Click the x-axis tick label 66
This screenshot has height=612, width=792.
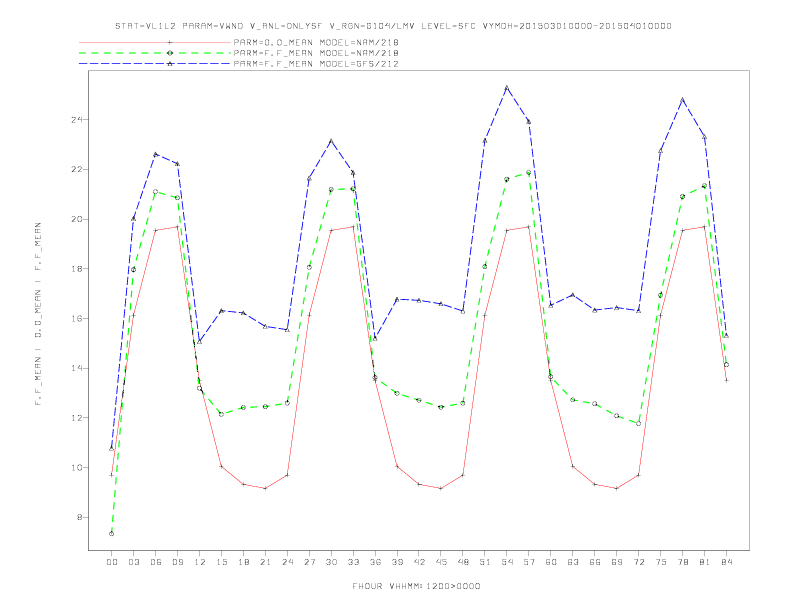click(595, 562)
